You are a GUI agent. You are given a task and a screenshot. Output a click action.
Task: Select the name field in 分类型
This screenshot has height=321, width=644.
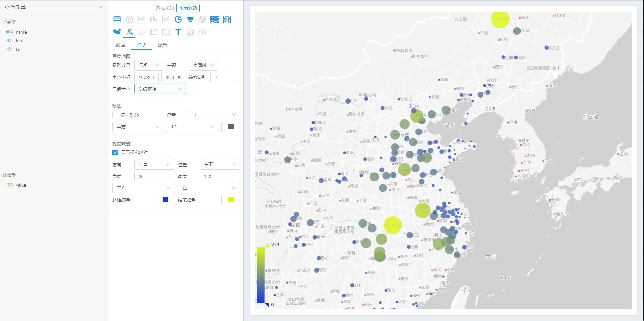pos(21,32)
